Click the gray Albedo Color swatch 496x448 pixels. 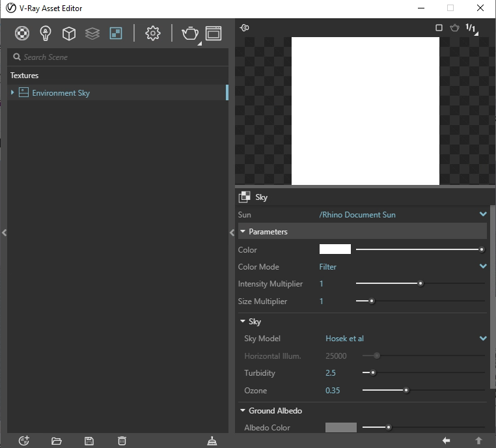click(x=341, y=427)
